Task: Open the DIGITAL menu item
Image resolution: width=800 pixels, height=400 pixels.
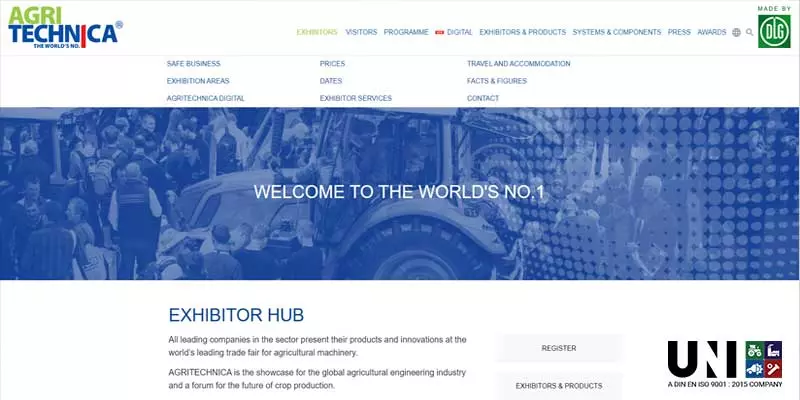Action: point(460,32)
